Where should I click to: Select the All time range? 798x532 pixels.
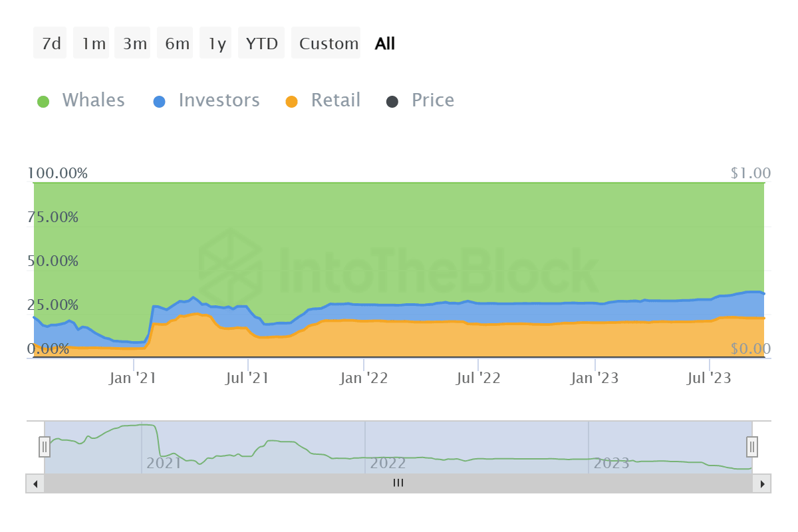(385, 44)
